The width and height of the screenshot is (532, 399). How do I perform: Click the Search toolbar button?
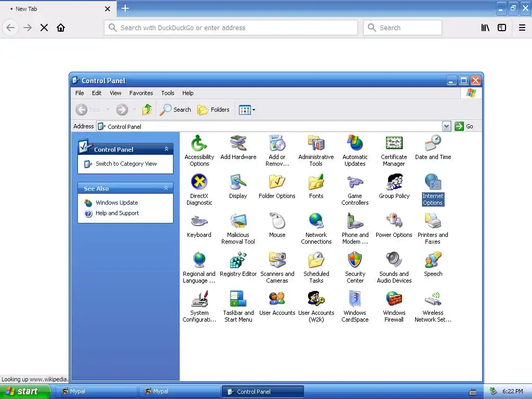[x=176, y=110]
